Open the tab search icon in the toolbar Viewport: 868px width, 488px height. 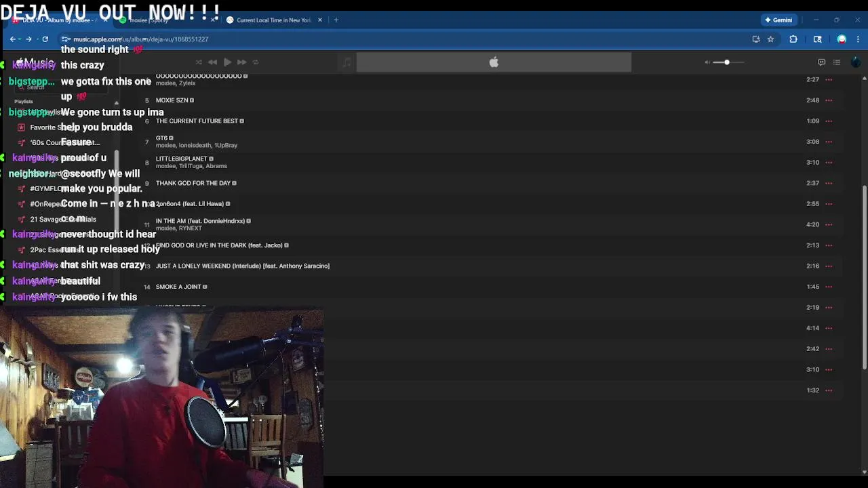[818, 39]
